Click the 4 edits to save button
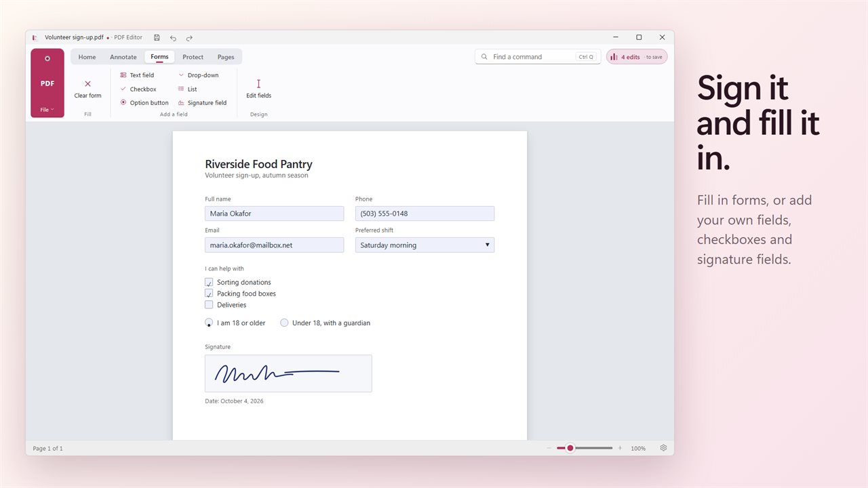This screenshot has width=868, height=488. tap(637, 57)
